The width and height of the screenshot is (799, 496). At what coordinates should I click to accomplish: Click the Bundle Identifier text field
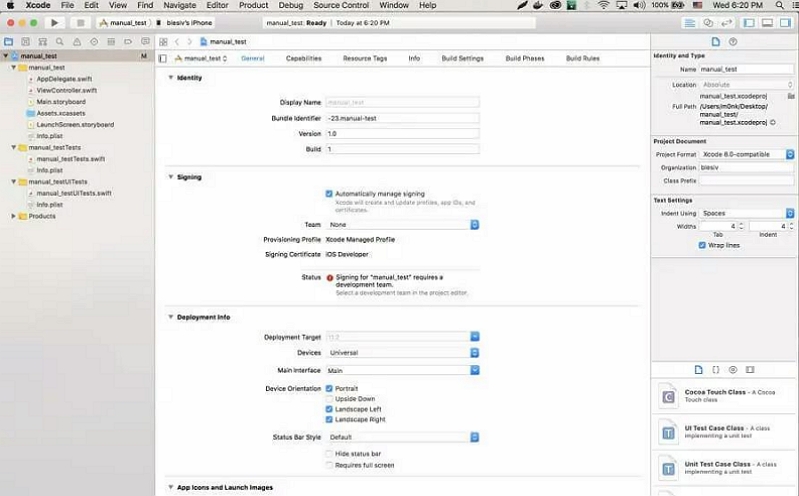pos(402,118)
